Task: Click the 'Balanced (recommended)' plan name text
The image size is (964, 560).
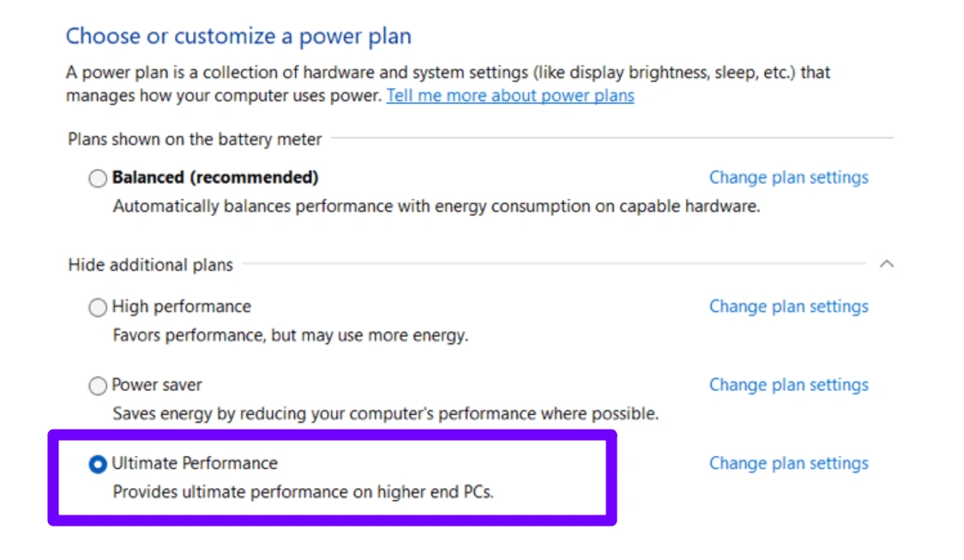Action: tap(215, 178)
